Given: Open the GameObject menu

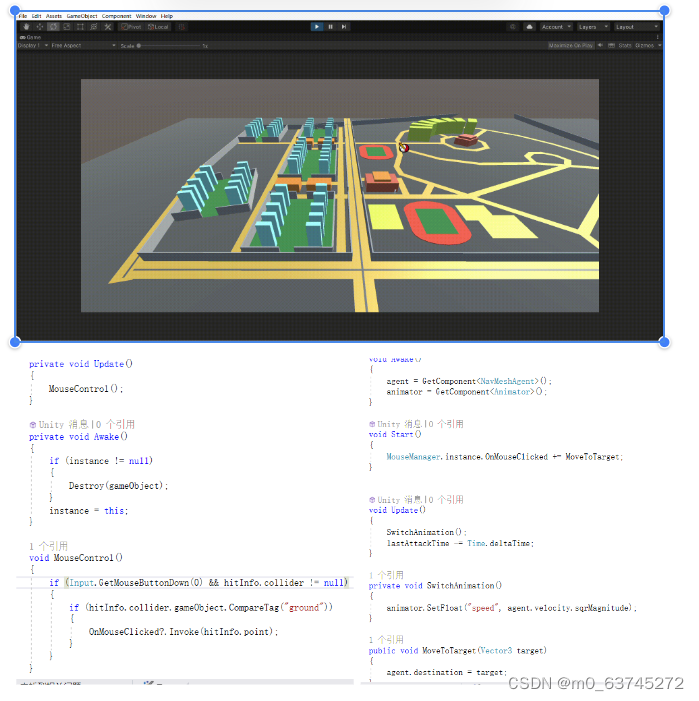Looking at the screenshot, I should click(82, 16).
